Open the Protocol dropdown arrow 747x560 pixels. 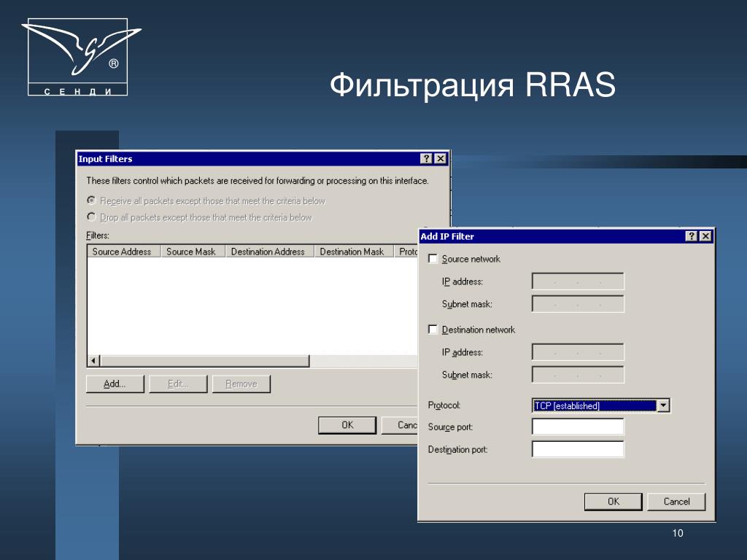click(663, 405)
